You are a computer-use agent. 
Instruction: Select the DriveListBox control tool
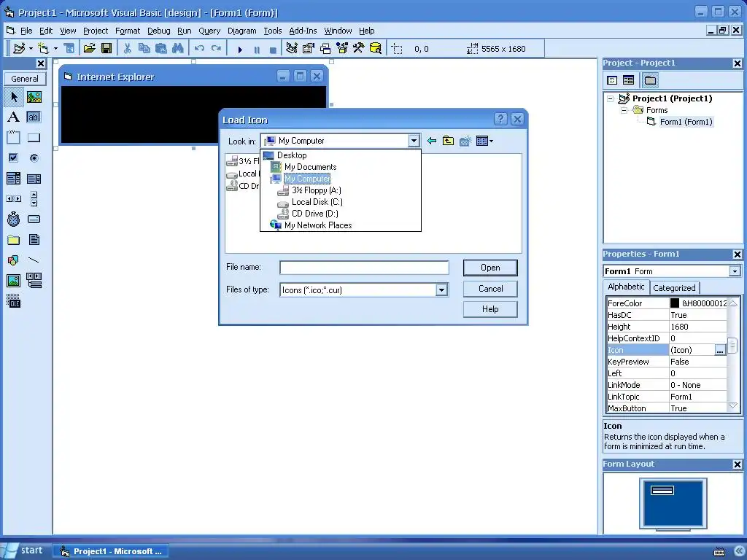pyautogui.click(x=34, y=219)
